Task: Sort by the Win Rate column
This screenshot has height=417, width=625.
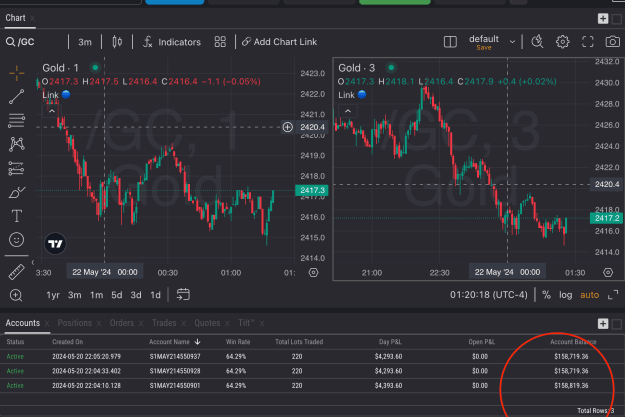Action: click(x=238, y=342)
